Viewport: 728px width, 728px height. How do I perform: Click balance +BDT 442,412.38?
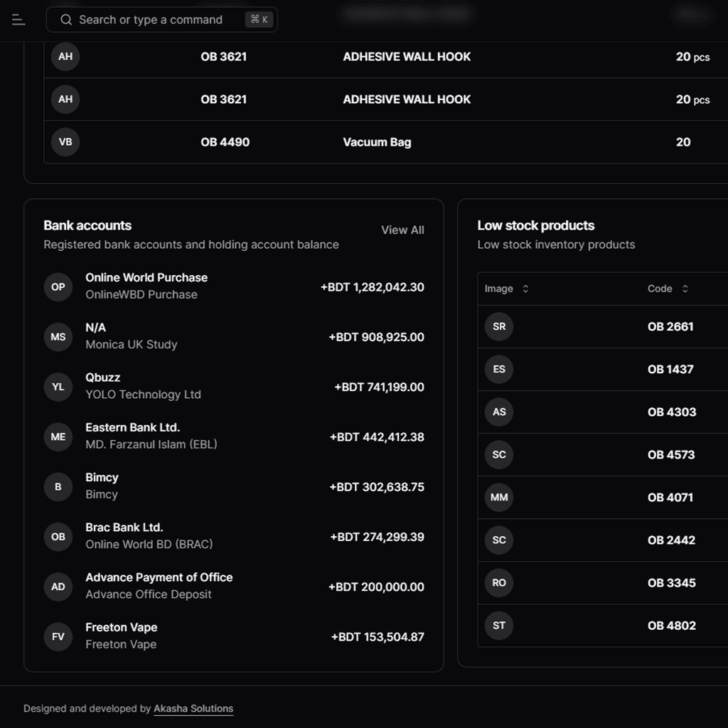pos(377,437)
